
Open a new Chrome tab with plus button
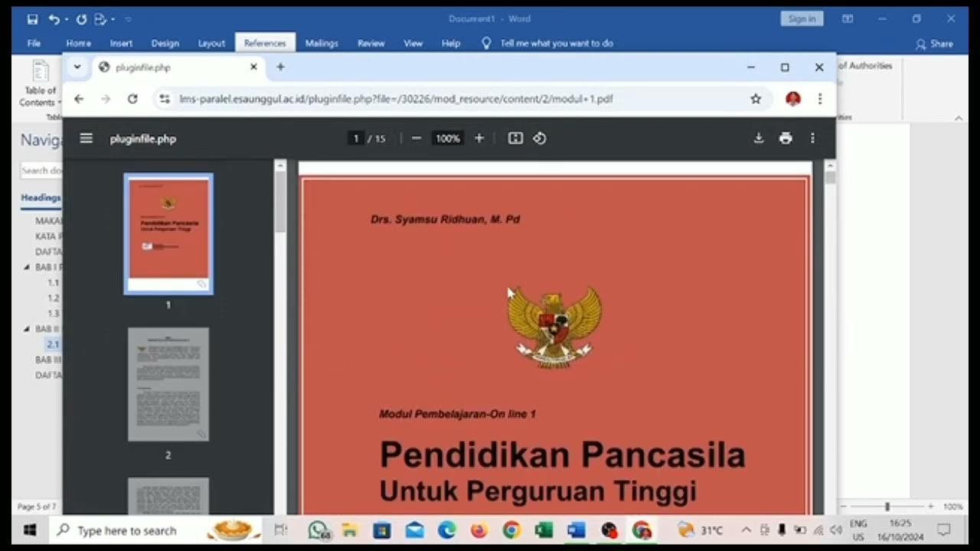coord(280,67)
